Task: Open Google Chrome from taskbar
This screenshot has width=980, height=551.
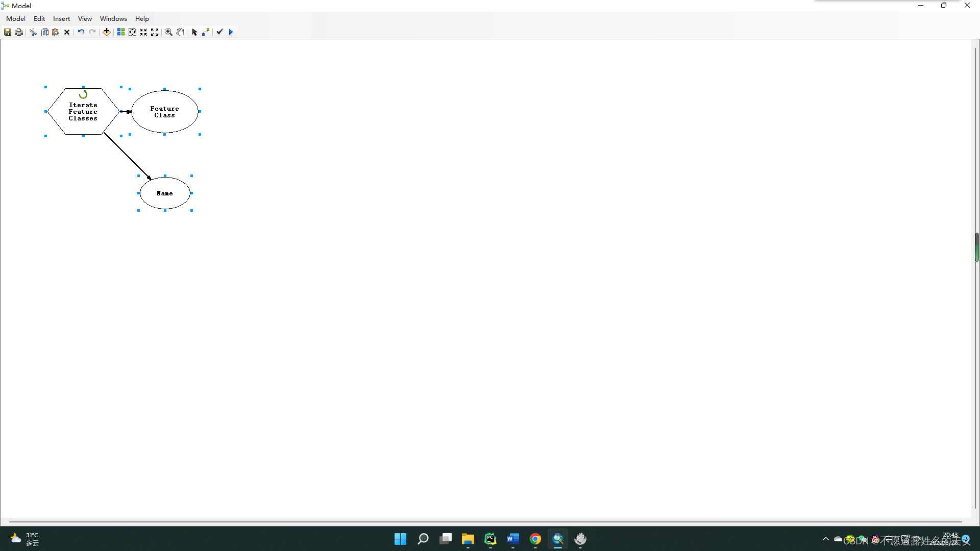Action: tap(535, 539)
